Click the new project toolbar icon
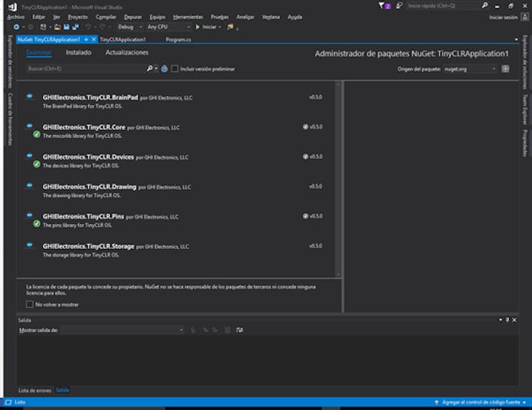Screen dimensions: 532x410 pyautogui.click(x=44, y=27)
